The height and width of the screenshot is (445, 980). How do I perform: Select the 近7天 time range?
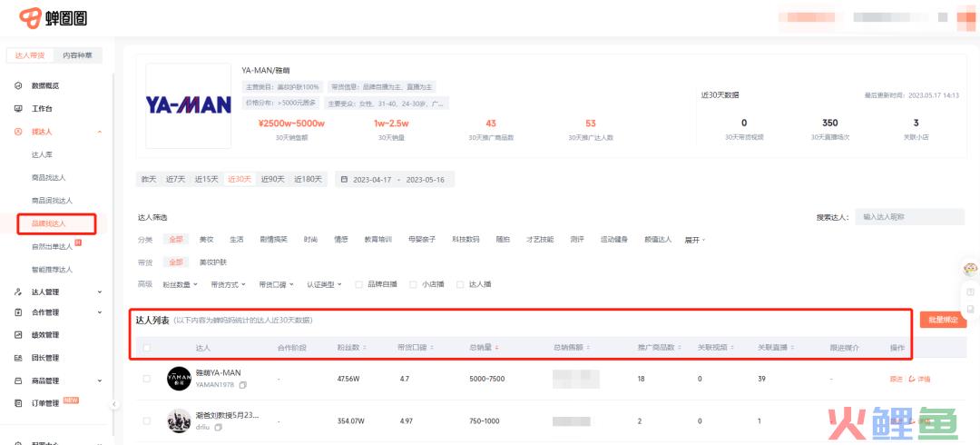176,179
